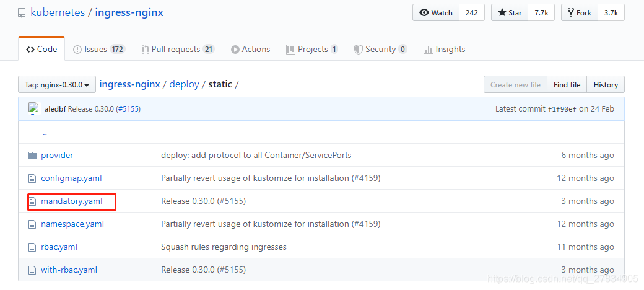Screen dimensions: 644x290
Task: Open the configmap.yaml commit message
Action: pyautogui.click(x=271, y=178)
